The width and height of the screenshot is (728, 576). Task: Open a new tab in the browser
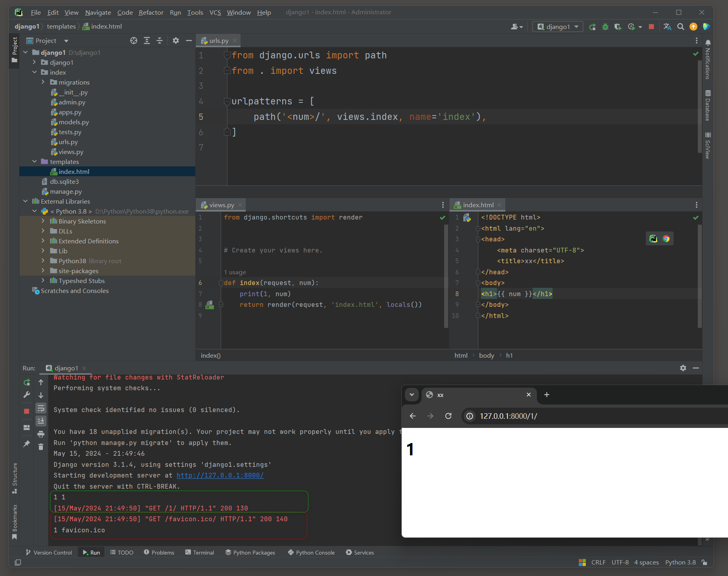tap(547, 395)
